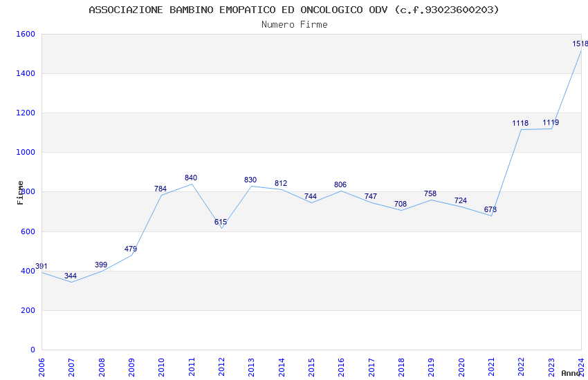Click the y-axis value 1000
This screenshot has height=380, width=588.
click(26, 152)
